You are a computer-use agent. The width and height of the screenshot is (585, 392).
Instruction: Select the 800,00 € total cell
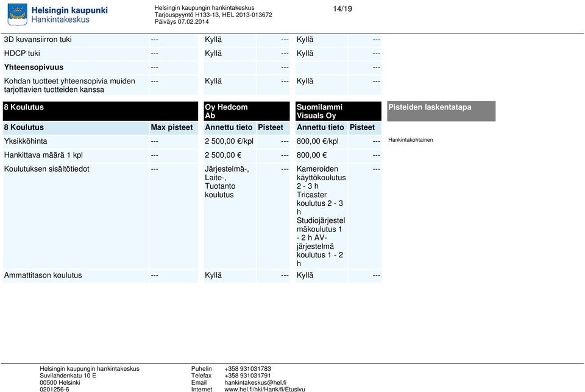311,155
